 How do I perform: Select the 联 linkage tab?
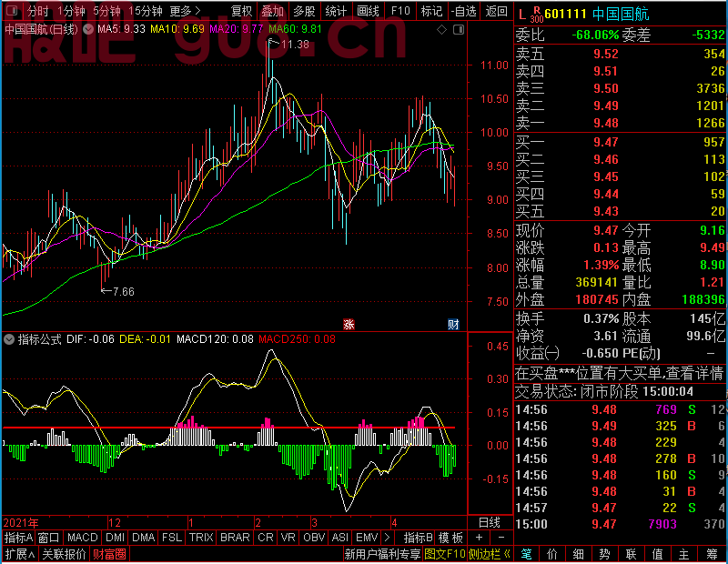pyautogui.click(x=631, y=554)
